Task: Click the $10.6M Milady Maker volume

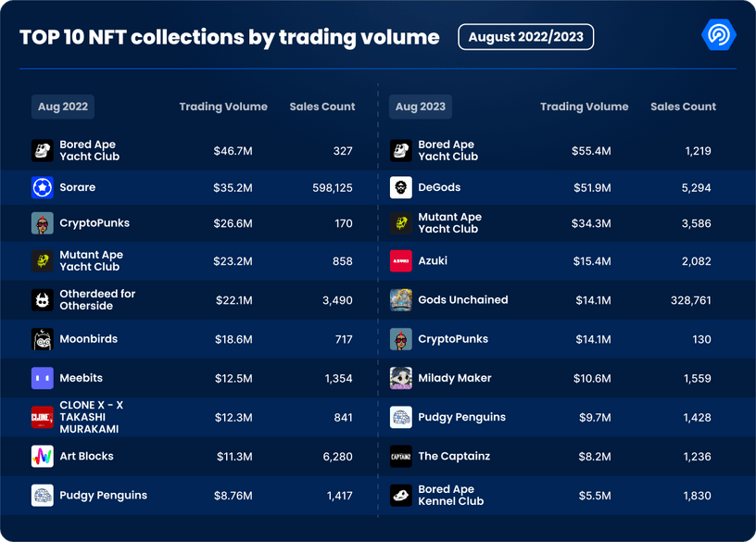Action: point(592,379)
